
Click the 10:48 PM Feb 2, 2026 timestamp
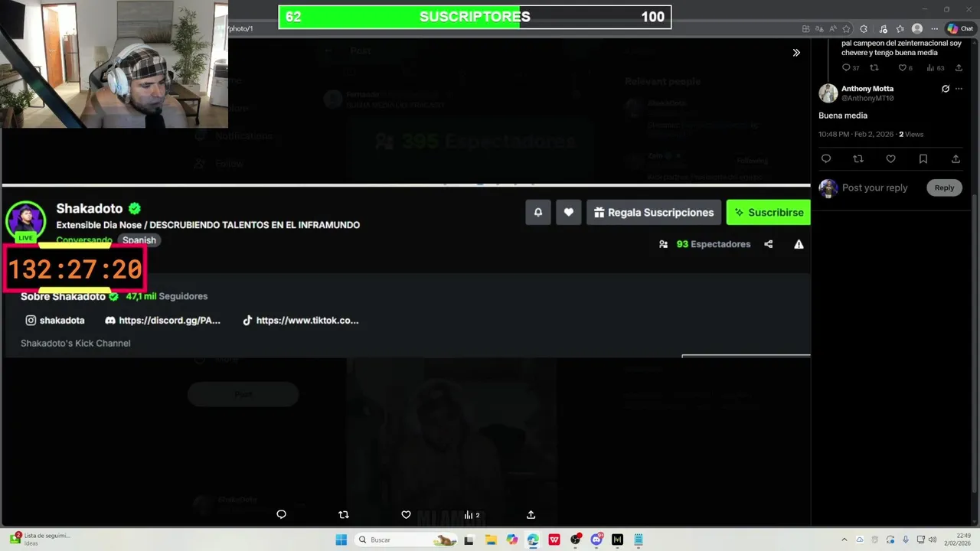[856, 134]
